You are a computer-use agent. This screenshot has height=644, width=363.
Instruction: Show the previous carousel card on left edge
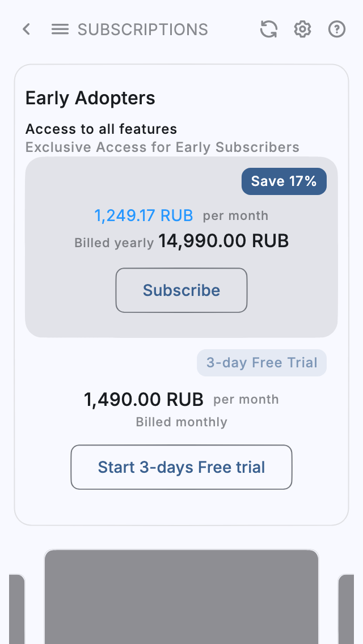pos(16,609)
